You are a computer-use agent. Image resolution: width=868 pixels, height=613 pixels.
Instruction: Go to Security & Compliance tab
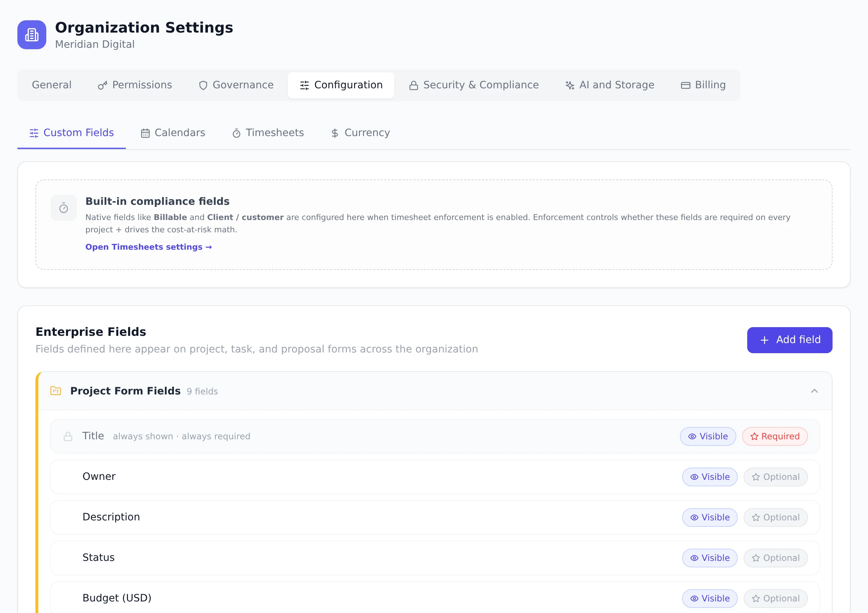[474, 85]
